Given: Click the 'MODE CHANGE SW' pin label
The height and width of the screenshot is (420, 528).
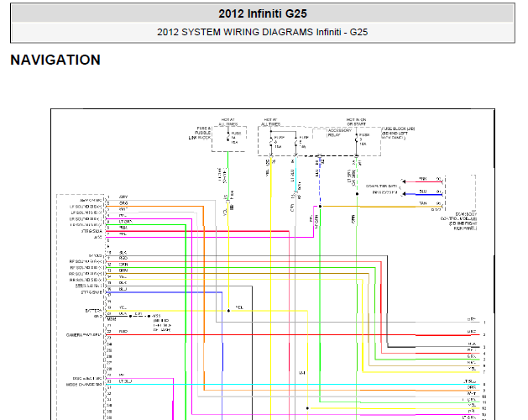Looking at the screenshot, I should tap(84, 385).
